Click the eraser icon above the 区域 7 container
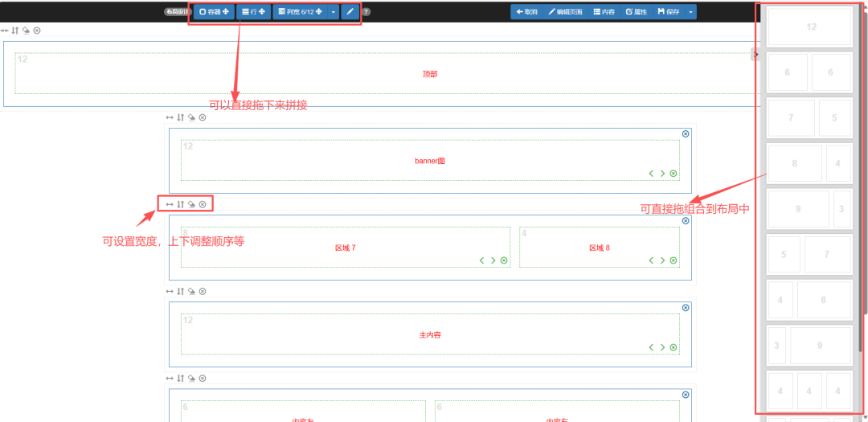Screen dimensions: 868x422 [x=191, y=204]
